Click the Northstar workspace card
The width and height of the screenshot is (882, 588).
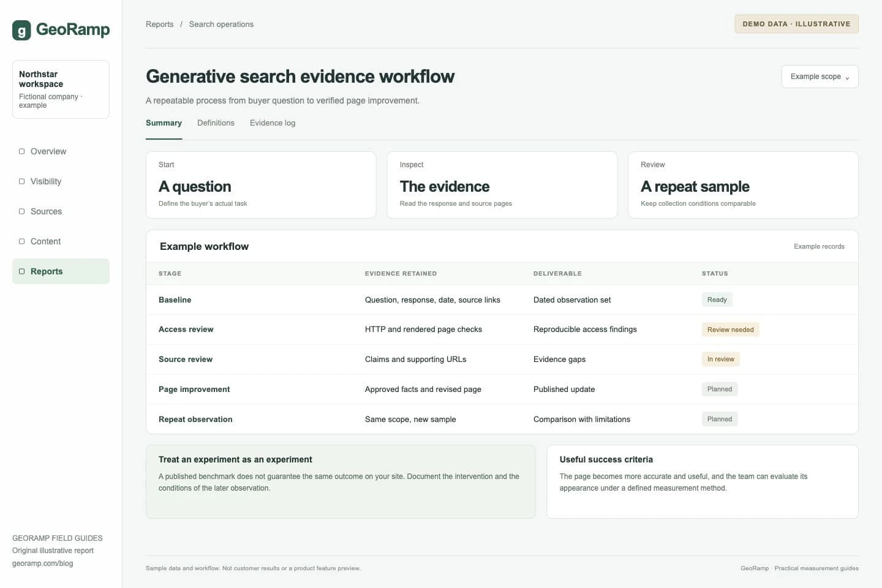(61, 89)
